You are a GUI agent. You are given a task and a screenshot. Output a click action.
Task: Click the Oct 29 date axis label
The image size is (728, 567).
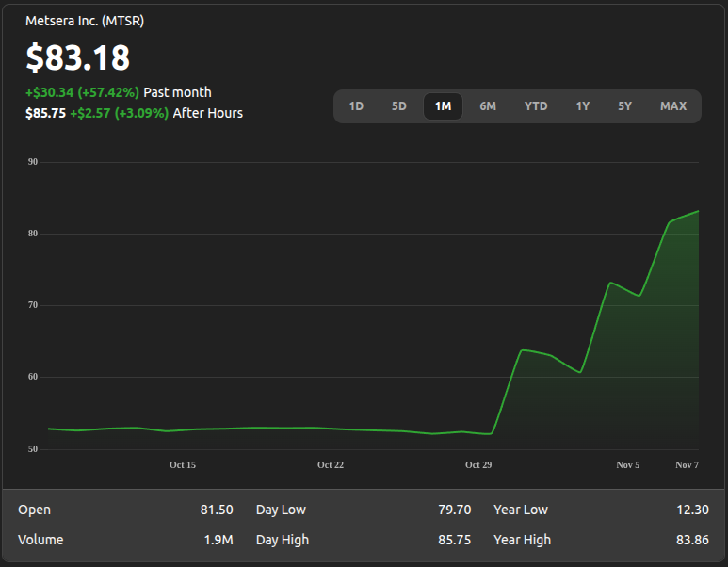click(478, 465)
